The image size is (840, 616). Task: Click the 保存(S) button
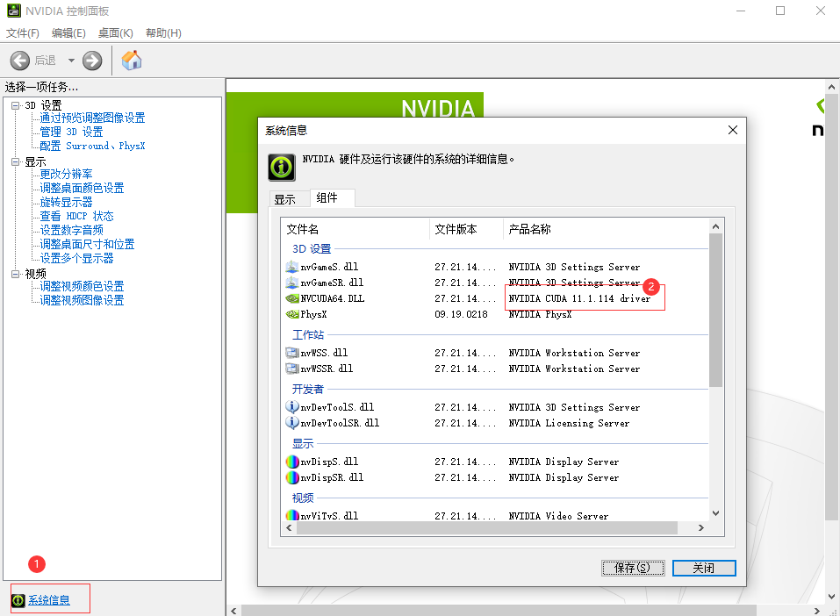point(633,568)
